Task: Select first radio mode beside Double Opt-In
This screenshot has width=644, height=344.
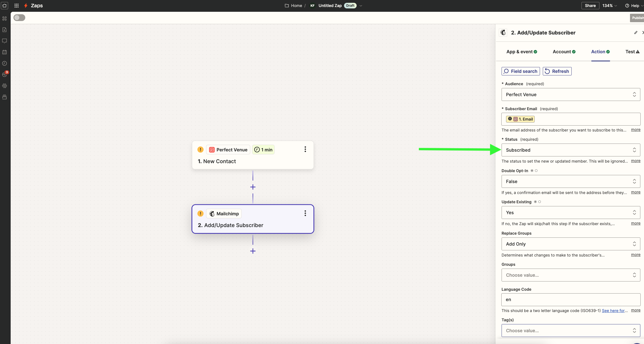Action: pyautogui.click(x=532, y=170)
